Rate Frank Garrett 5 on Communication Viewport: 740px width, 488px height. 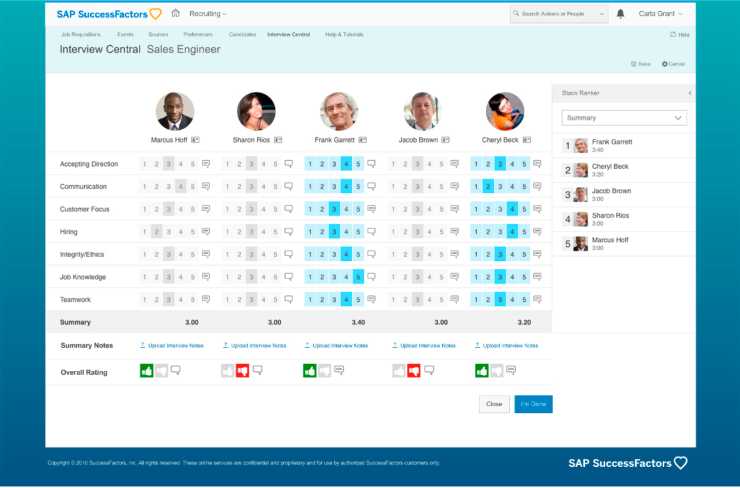(358, 186)
